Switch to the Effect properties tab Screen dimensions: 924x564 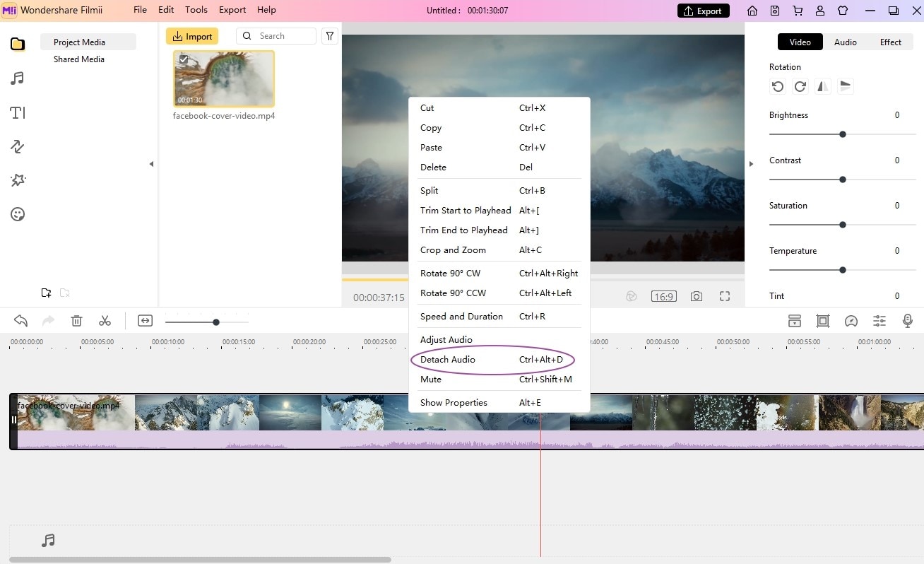(891, 42)
